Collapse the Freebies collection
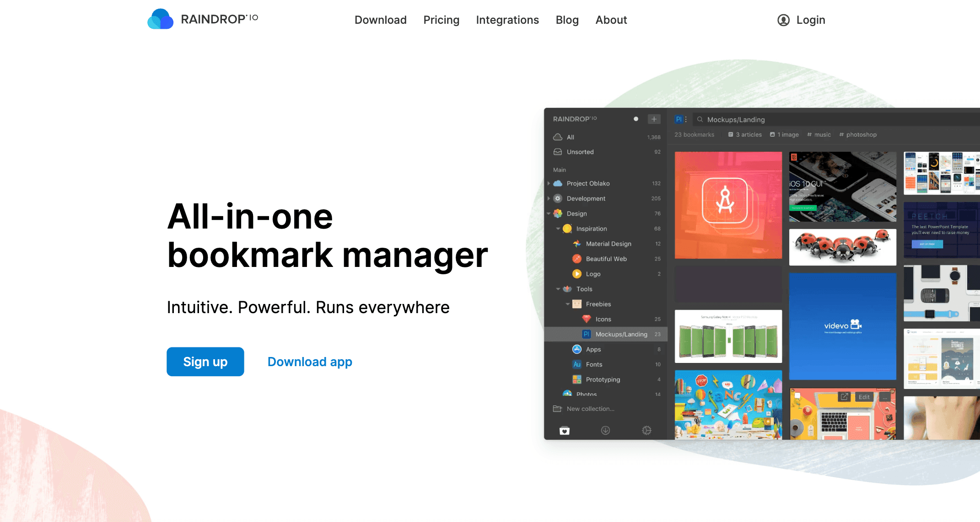 click(x=568, y=304)
